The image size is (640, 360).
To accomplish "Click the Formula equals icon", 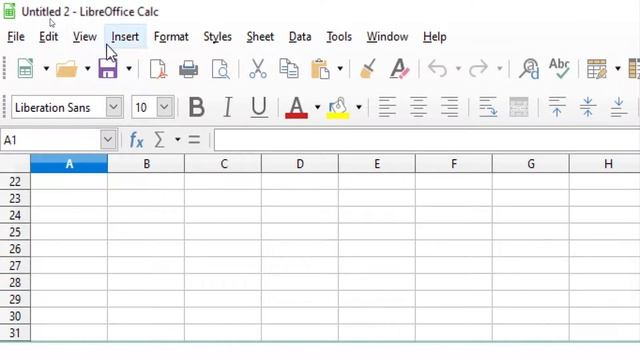I will pos(194,140).
